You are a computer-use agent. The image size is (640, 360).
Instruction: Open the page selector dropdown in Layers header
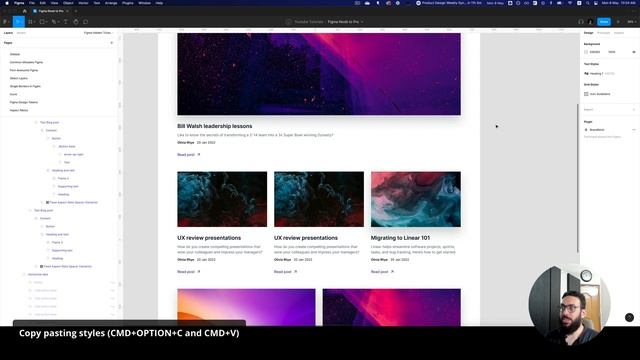[98, 33]
